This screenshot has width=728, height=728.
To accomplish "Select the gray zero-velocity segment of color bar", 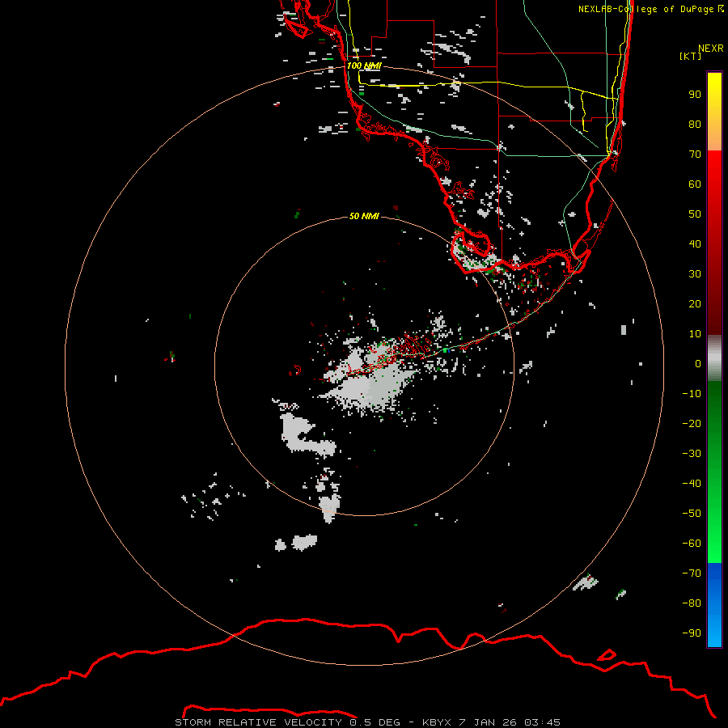I will point(714,358).
